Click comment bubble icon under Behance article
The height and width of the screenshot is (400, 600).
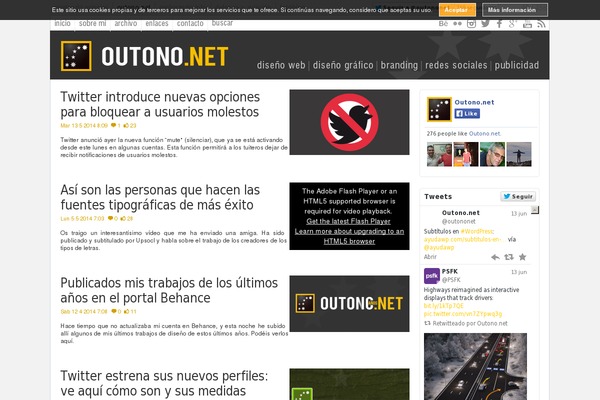click(x=114, y=312)
